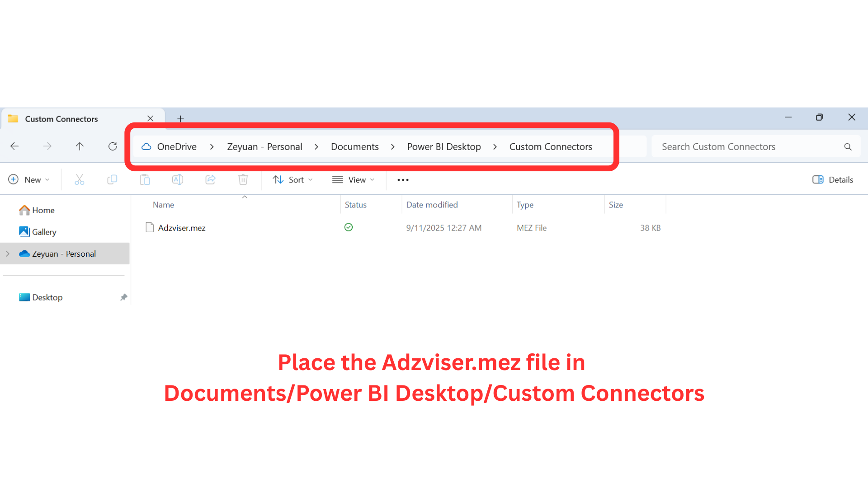The height and width of the screenshot is (488, 868).
Task: Cut the selected file using Cut icon
Action: click(80, 179)
